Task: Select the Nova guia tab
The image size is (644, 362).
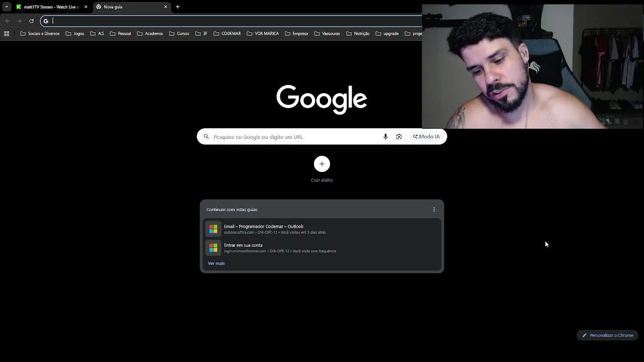Action: pyautogui.click(x=132, y=7)
